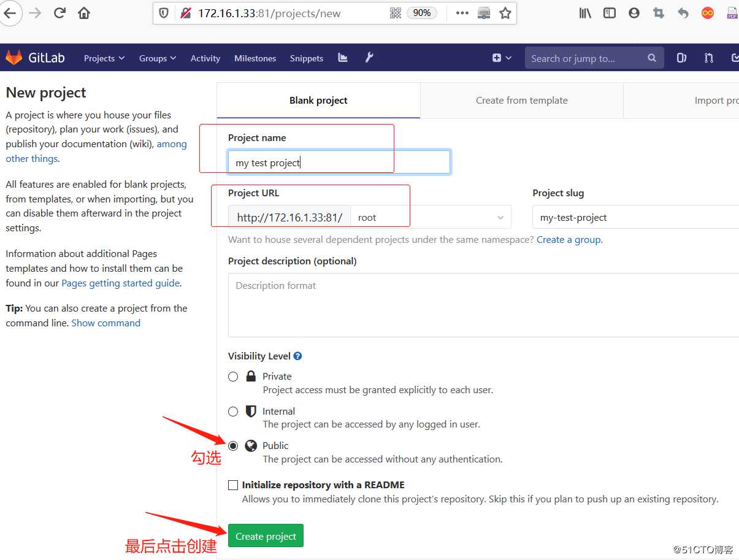Open the browser home page icon
Screen dimensions: 739x560
(84, 13)
